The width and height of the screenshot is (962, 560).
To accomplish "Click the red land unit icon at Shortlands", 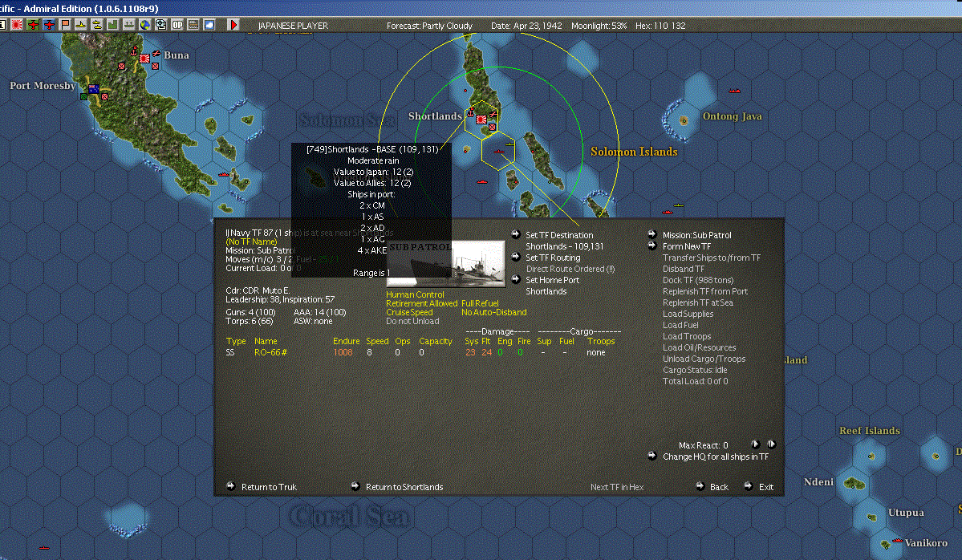I will click(x=492, y=127).
